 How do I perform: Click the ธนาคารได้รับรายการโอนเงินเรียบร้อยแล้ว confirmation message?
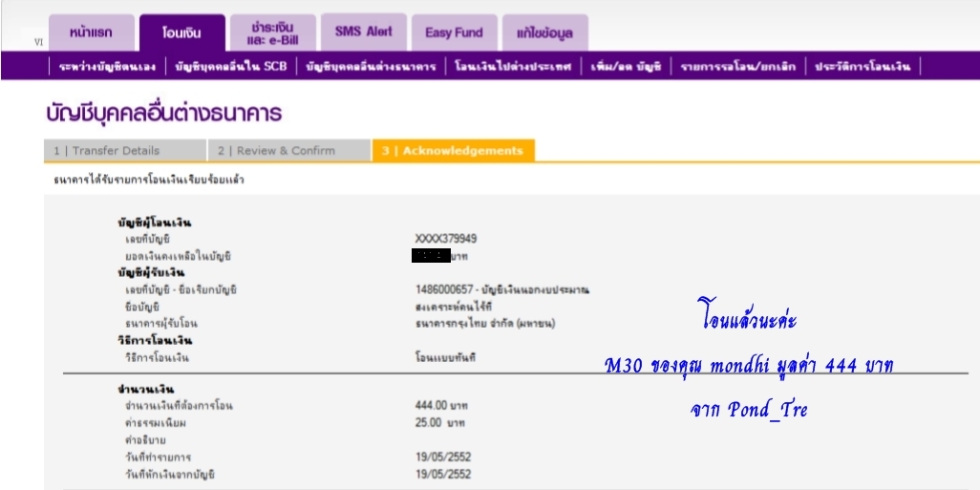click(x=149, y=180)
